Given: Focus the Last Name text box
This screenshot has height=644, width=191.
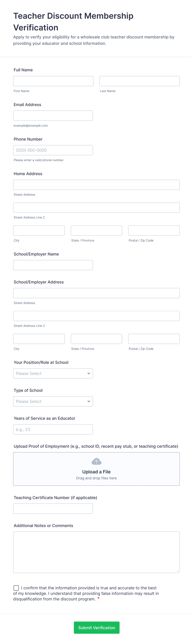Looking at the screenshot, I should point(139,81).
